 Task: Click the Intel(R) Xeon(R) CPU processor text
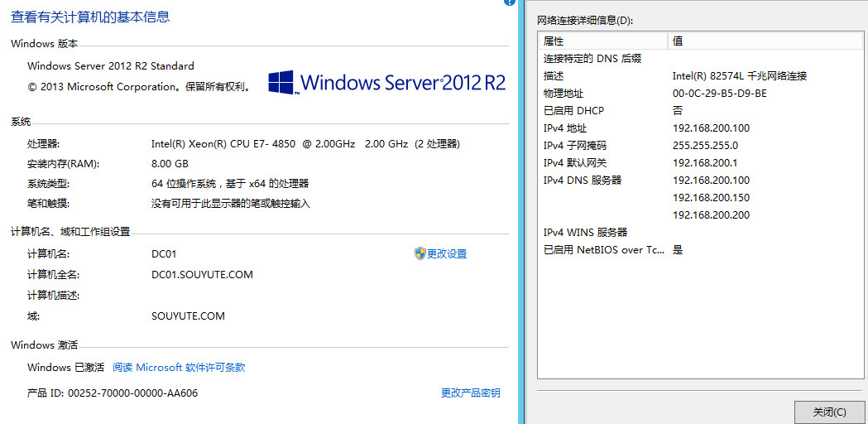[305, 144]
